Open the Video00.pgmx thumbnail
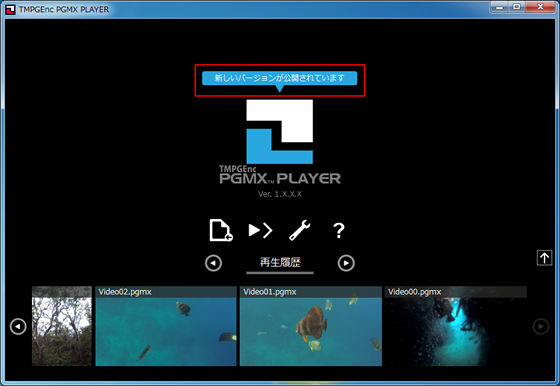560x386 pixels. [x=455, y=326]
